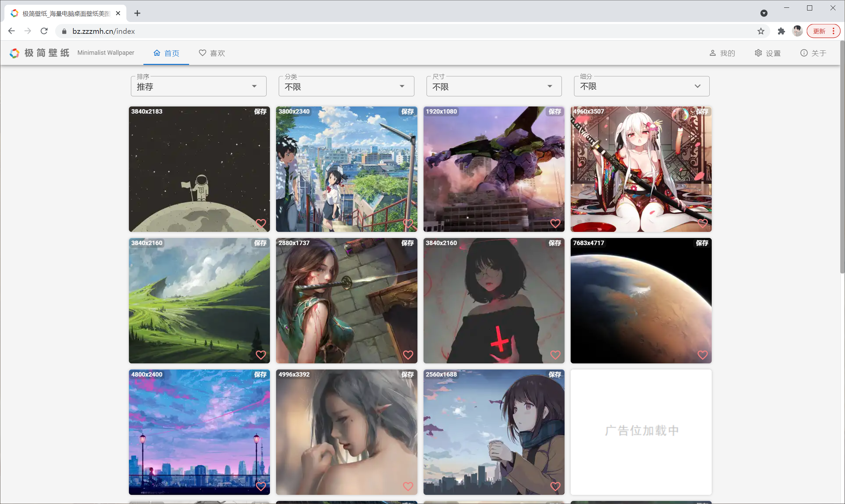
Task: Save the 2880x1737 sword wallpaper
Action: [407, 243]
